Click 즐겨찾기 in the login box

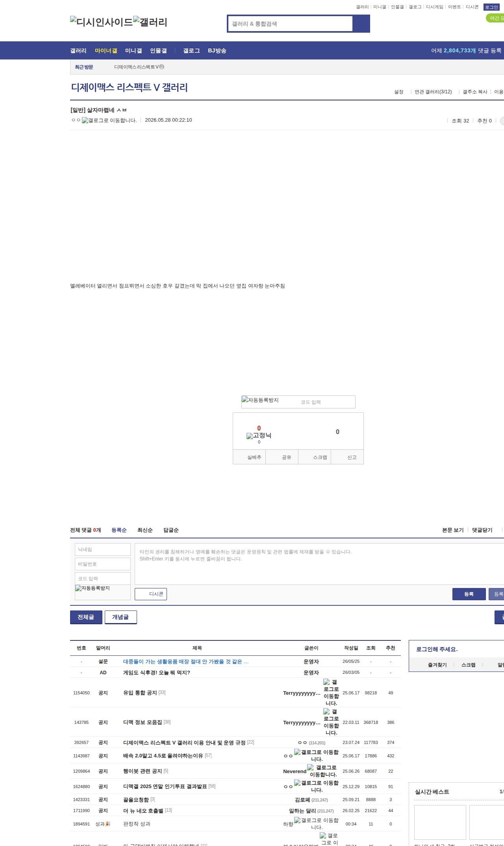pos(437,665)
